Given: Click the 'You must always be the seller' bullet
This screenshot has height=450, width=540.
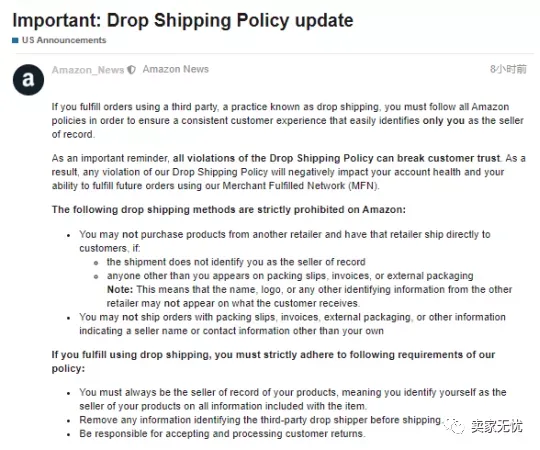Looking at the screenshot, I should tap(293, 399).
